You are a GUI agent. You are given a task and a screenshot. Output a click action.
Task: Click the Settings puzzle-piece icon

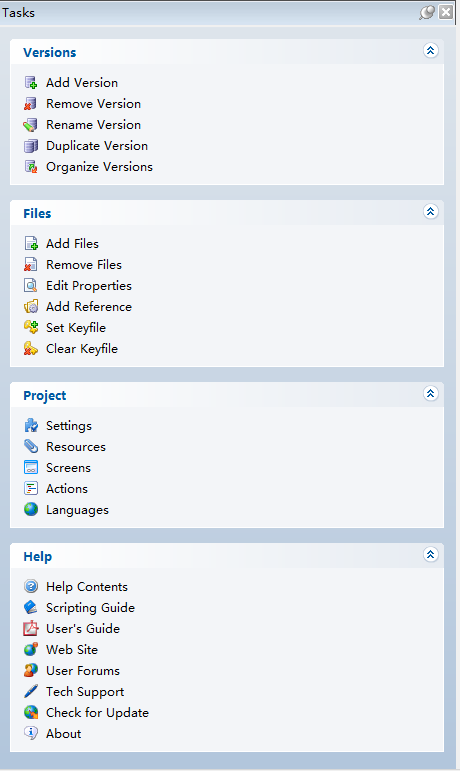click(31, 425)
